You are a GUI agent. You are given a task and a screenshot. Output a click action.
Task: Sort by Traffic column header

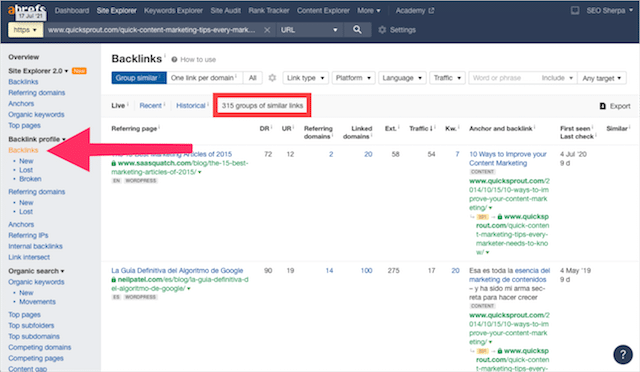[x=422, y=129]
